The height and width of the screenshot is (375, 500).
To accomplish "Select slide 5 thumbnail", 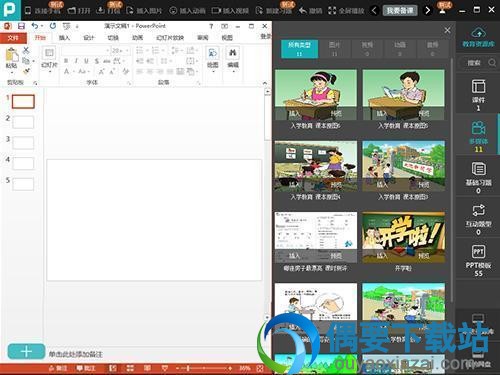I will pos(23,184).
